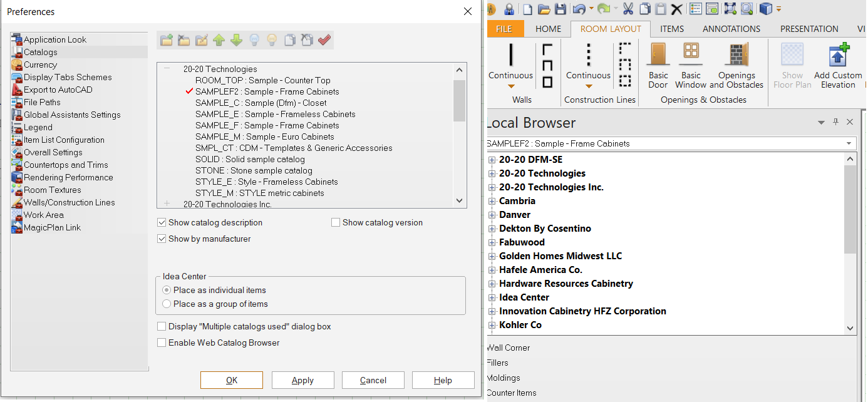Open the FILE ribbon tab
Screen dimensions: 868x402
click(x=504, y=29)
